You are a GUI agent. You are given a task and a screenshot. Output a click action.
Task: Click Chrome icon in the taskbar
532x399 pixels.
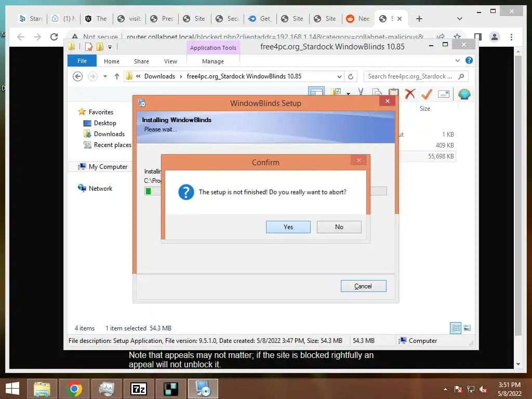click(74, 389)
